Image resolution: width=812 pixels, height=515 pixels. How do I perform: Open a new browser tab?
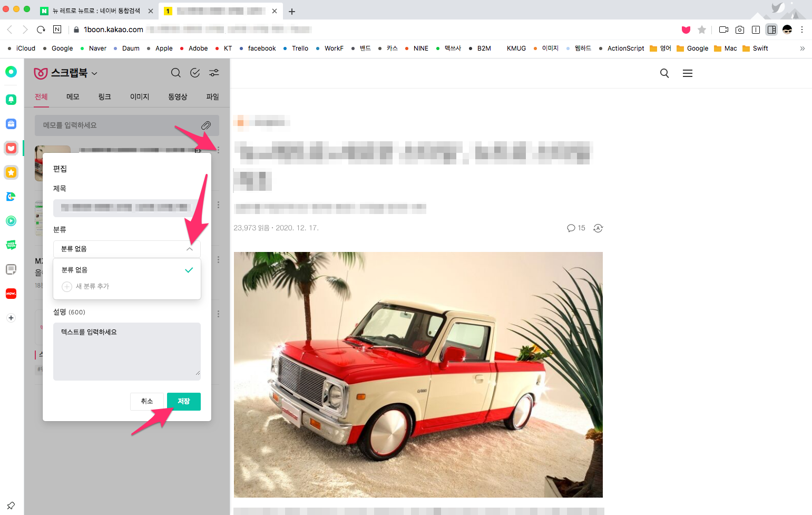coord(292,11)
